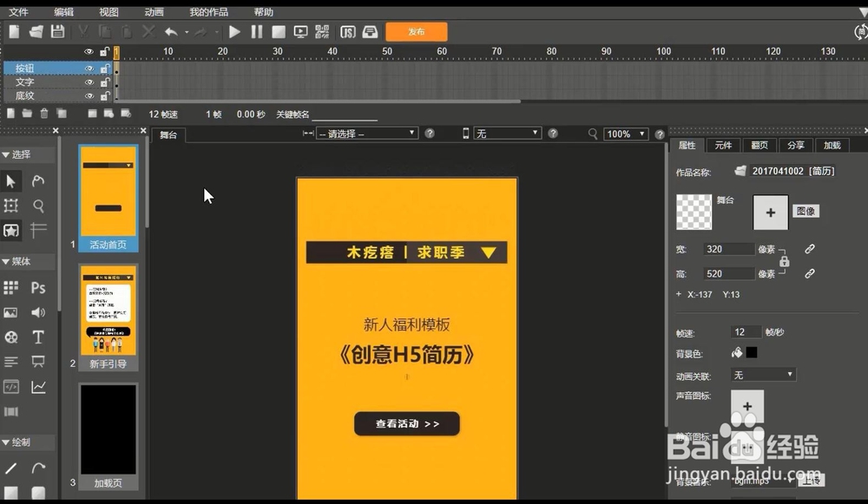This screenshot has height=504, width=868.
Task: Click the 查看活动 >> button on stage
Action: [407, 424]
